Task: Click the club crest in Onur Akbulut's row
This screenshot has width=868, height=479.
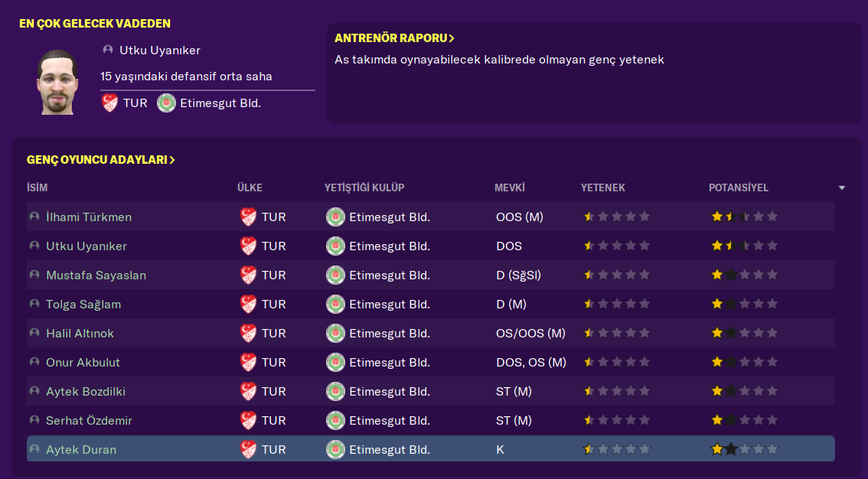Action: pos(335,363)
